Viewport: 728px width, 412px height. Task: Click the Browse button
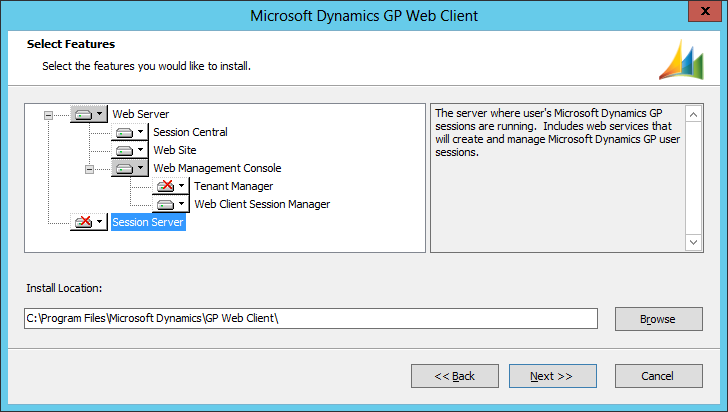tap(659, 319)
